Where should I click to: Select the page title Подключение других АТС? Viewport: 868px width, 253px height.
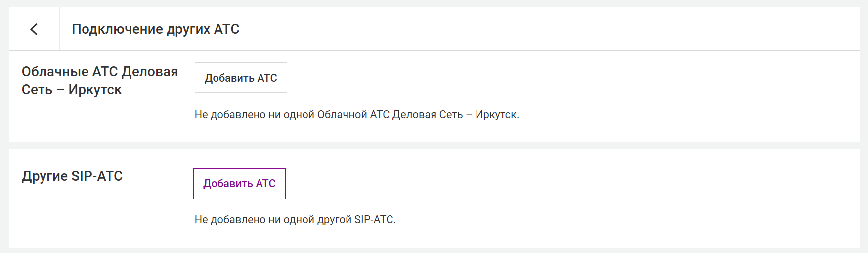(x=156, y=29)
